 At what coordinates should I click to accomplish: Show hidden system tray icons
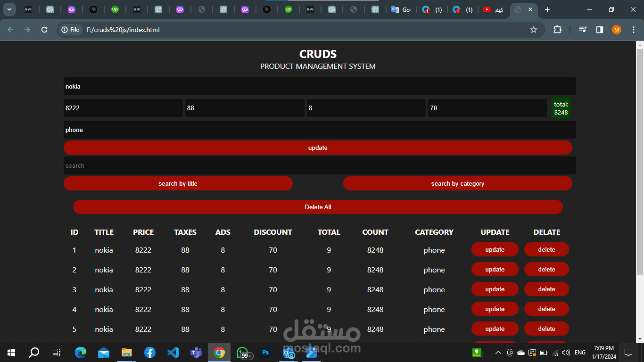click(x=498, y=353)
